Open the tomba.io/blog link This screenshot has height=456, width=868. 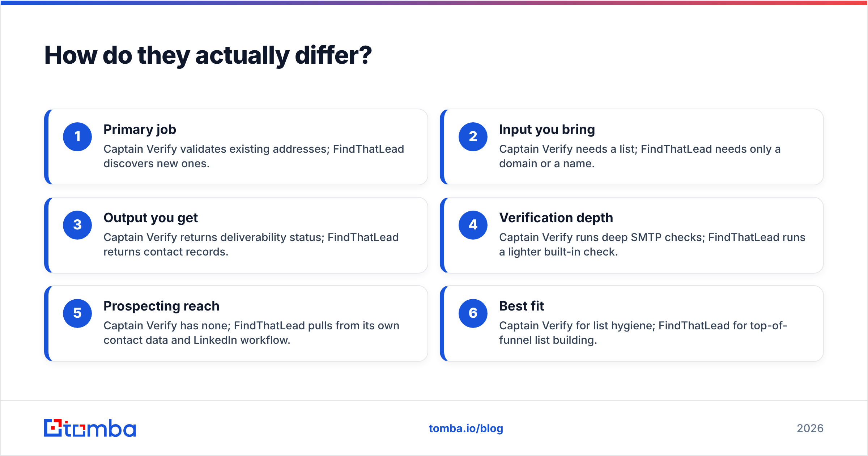[x=466, y=428]
